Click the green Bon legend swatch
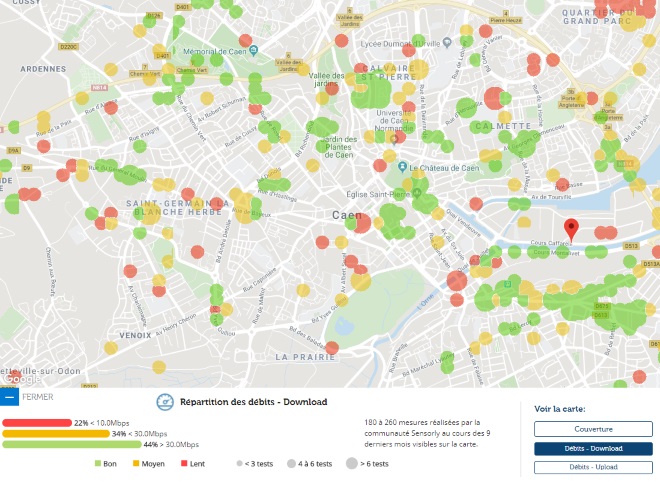Viewport: 660px width, 488px height. (97, 463)
